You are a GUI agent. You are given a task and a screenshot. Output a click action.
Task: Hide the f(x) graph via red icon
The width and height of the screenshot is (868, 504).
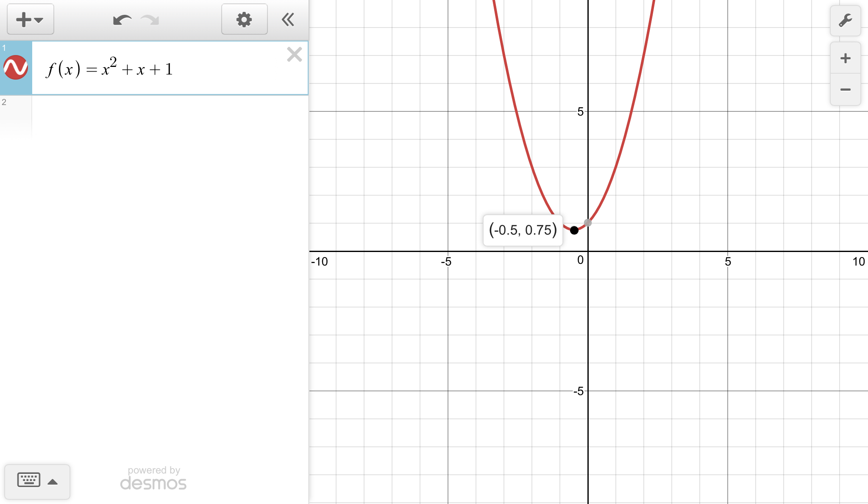[16, 68]
